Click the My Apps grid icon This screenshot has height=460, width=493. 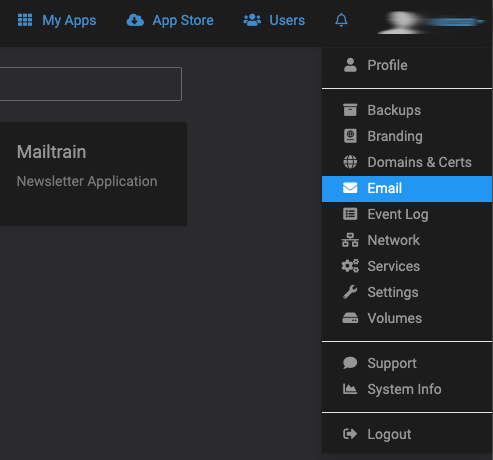25,20
